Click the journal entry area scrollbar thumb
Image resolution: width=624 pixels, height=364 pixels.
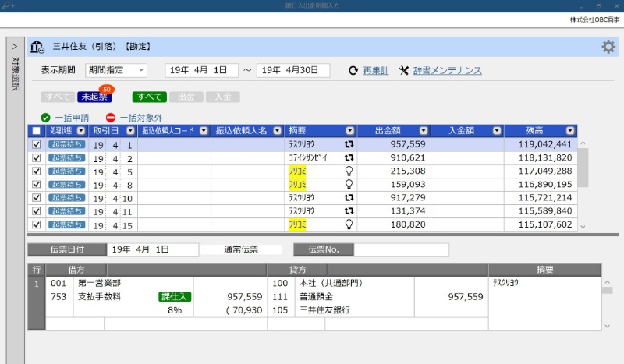(608, 291)
